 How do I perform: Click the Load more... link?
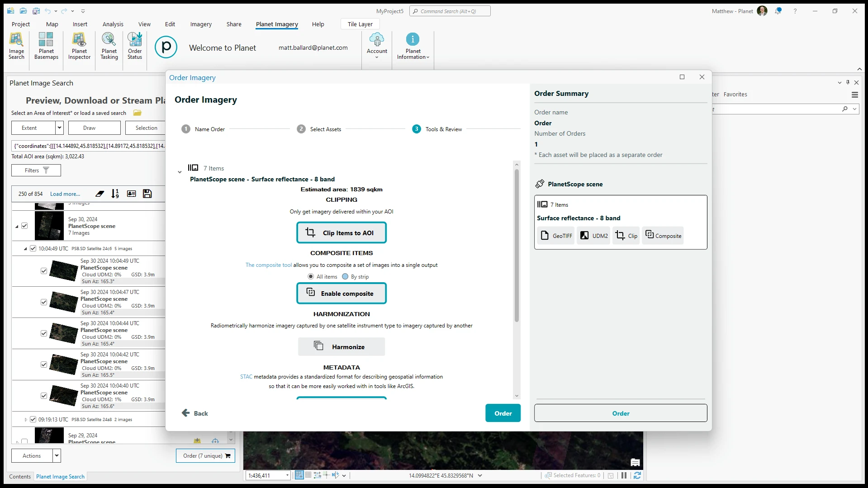tap(65, 194)
